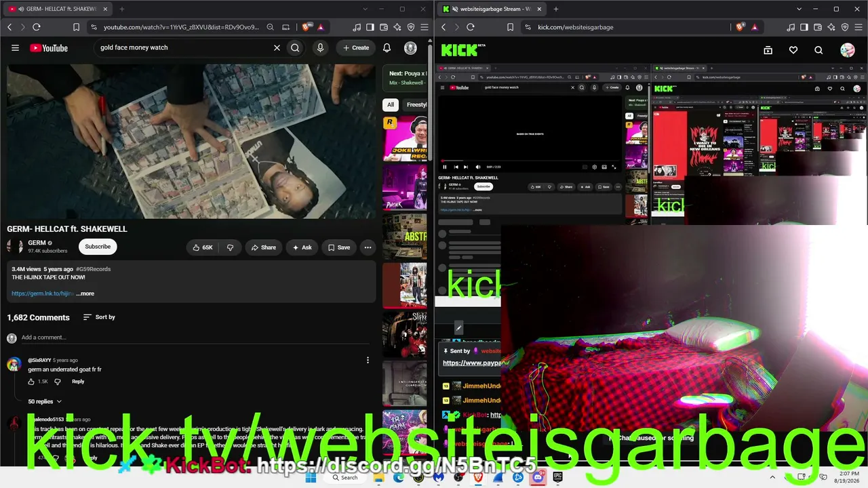Screen dimensions: 868x488
Task: Open Kick search magnifier
Action: coord(818,50)
